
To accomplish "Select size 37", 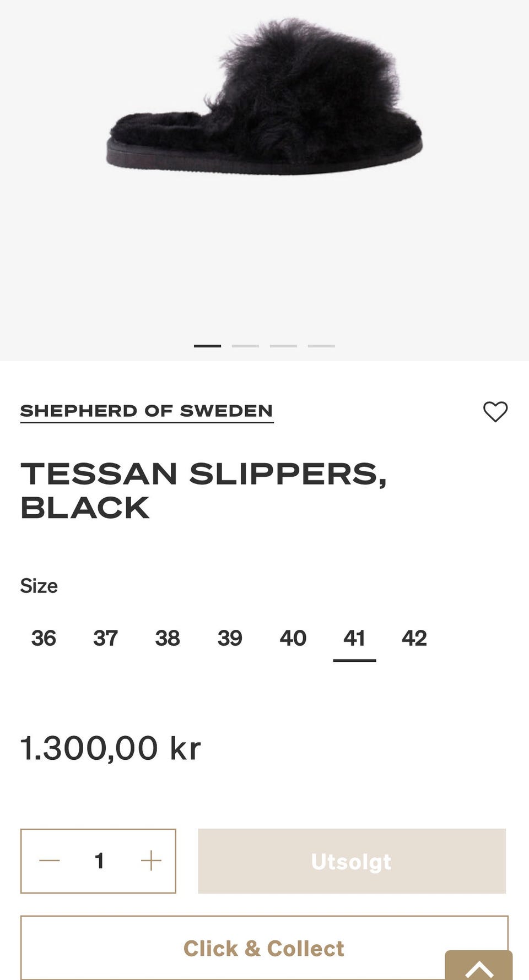I will 105,638.
